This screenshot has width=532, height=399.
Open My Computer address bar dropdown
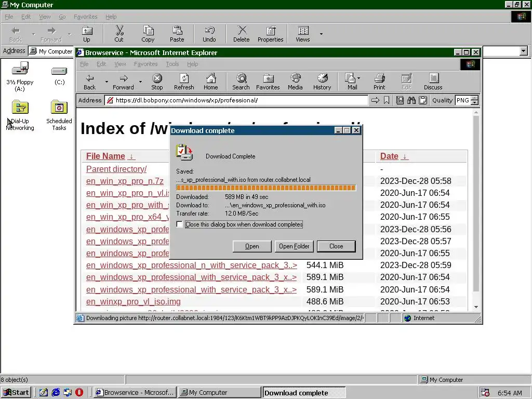[524, 51]
